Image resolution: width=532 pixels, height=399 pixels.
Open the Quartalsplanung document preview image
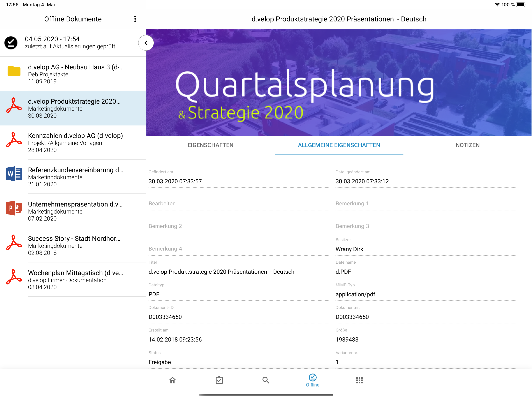click(339, 82)
